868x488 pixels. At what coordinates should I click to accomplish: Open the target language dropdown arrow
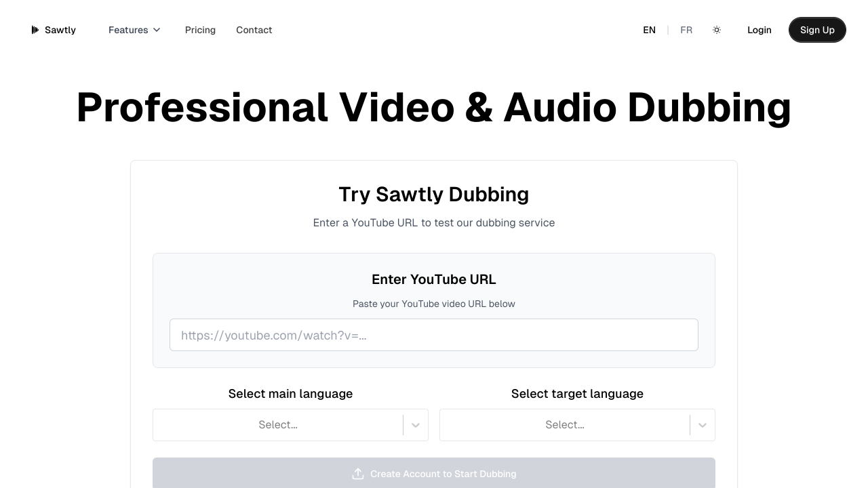click(703, 425)
